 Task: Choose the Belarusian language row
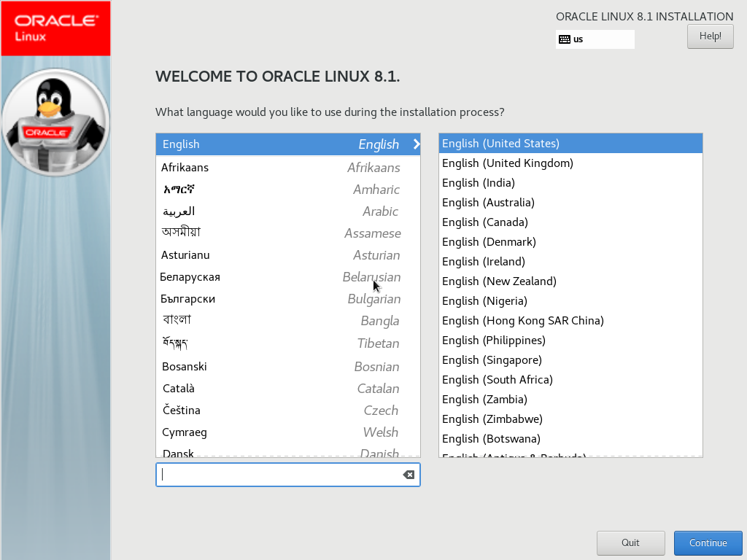coord(287,277)
